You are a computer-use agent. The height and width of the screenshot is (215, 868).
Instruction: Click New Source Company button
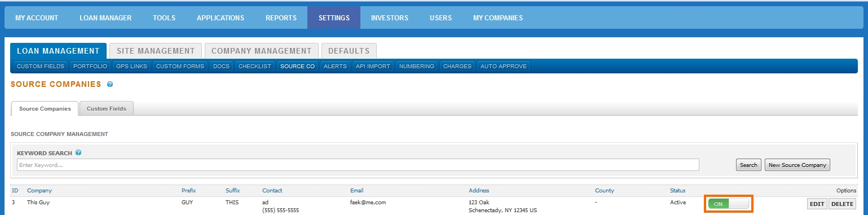click(x=797, y=165)
